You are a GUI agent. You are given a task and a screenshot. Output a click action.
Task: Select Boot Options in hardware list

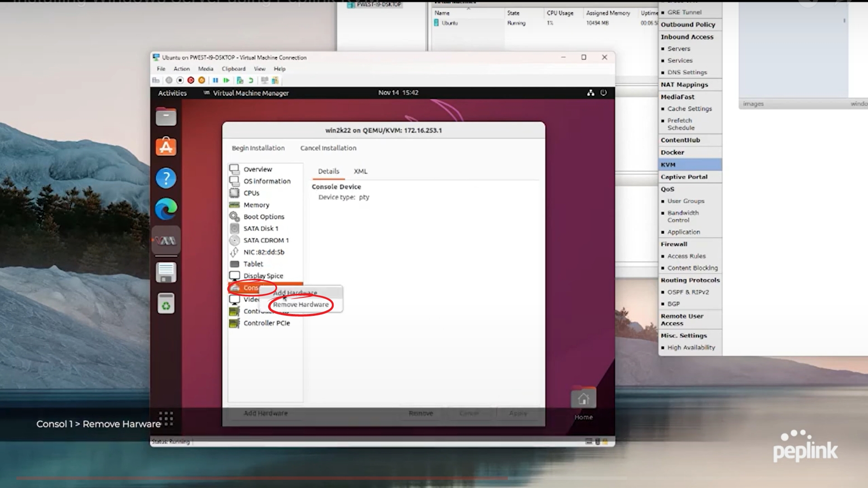(264, 217)
